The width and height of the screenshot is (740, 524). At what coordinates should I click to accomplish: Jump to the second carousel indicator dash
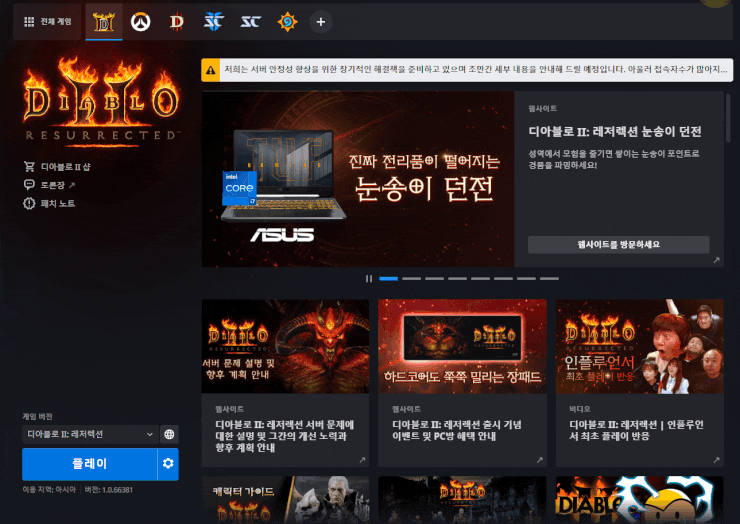(x=412, y=278)
